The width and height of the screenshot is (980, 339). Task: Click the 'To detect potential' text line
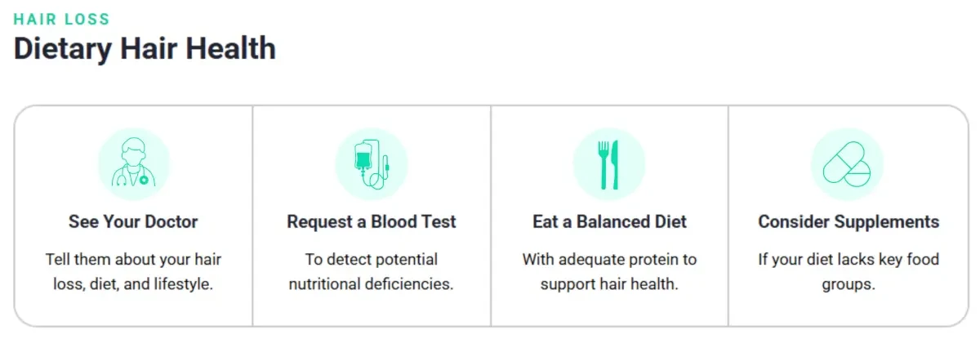coord(372,260)
